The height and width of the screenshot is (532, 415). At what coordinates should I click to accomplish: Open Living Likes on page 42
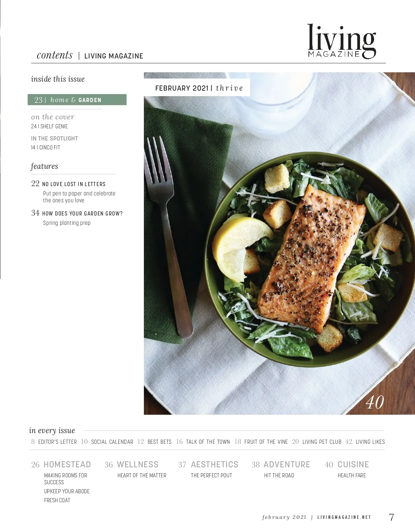pyautogui.click(x=365, y=442)
